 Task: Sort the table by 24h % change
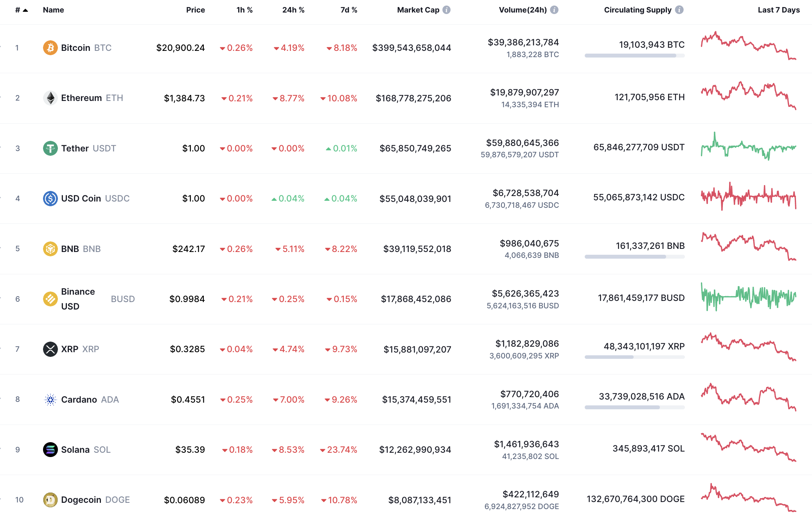pyautogui.click(x=293, y=10)
